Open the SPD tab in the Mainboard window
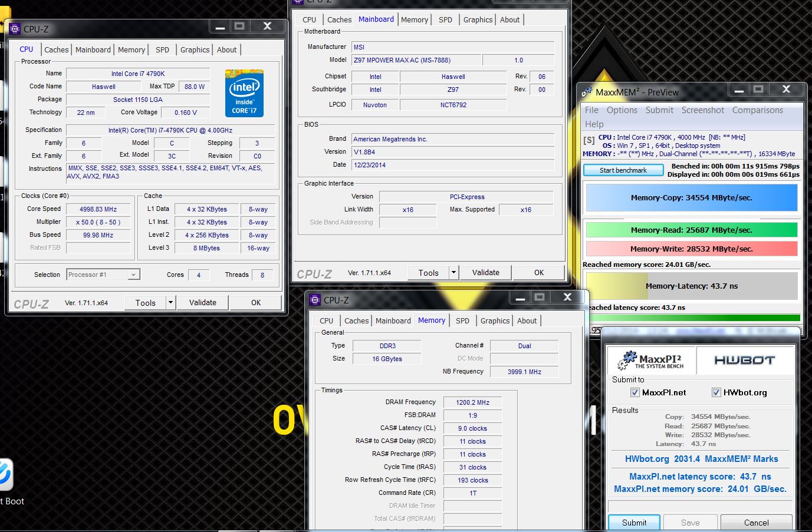 (x=445, y=19)
